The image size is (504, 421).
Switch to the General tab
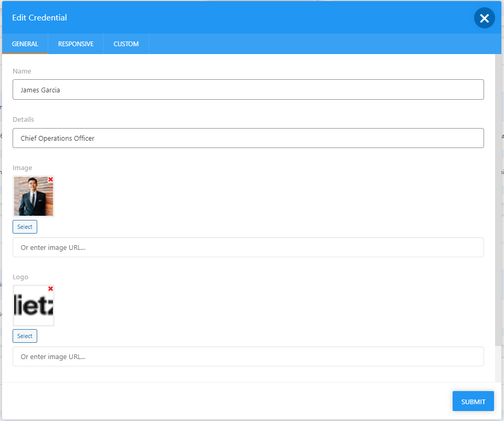[x=25, y=44]
